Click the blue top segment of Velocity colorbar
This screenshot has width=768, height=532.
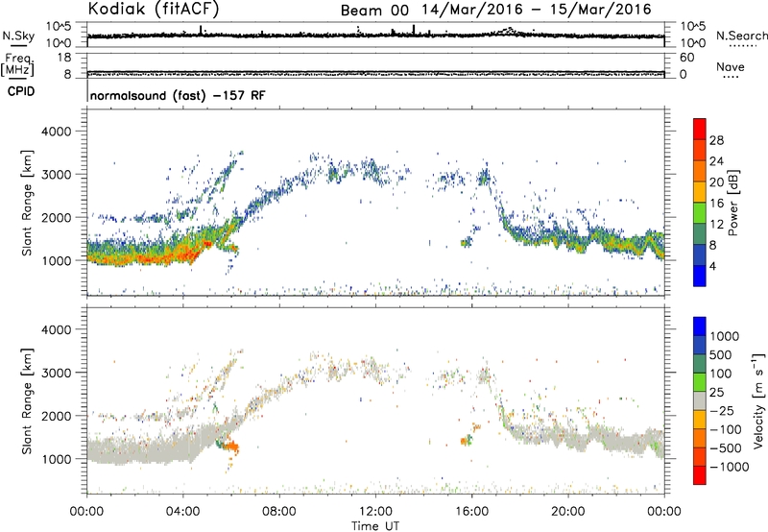(x=700, y=326)
